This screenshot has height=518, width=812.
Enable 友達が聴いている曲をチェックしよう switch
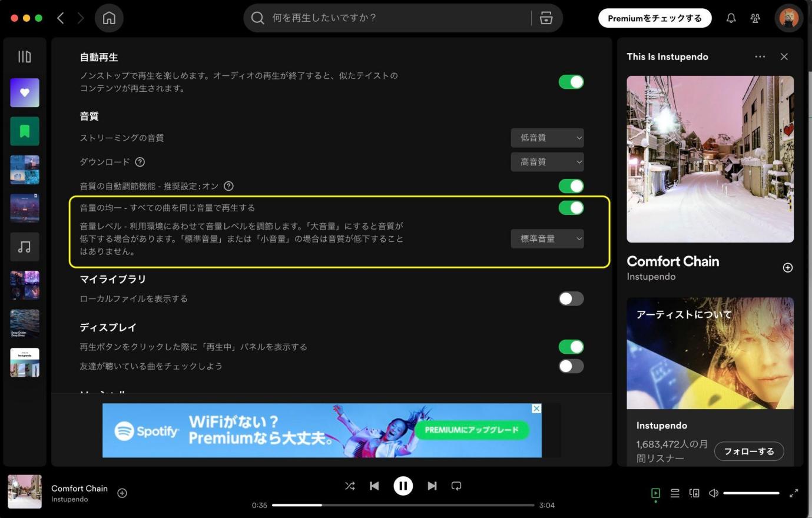point(571,366)
